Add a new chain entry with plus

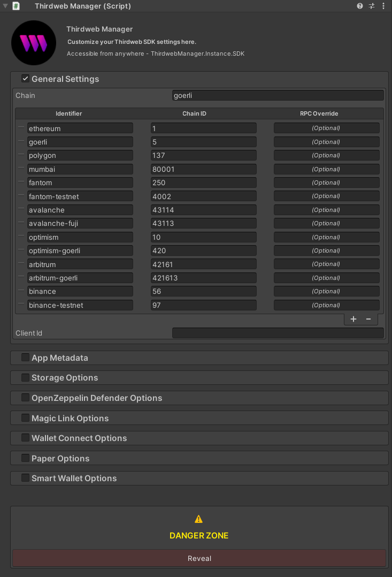[353, 319]
